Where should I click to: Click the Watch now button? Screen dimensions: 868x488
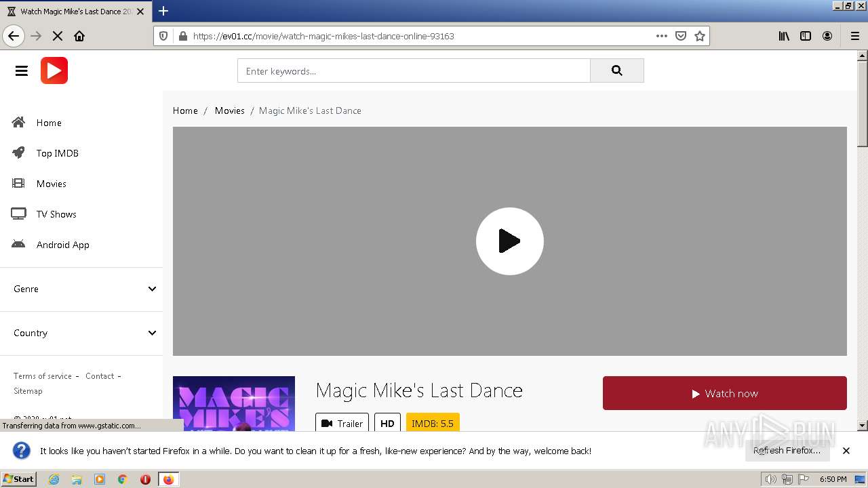coord(725,393)
